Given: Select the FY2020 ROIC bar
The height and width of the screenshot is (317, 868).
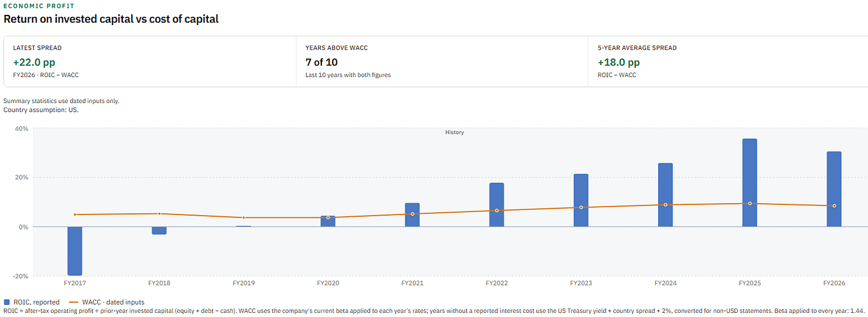Looking at the screenshot, I should tap(328, 221).
